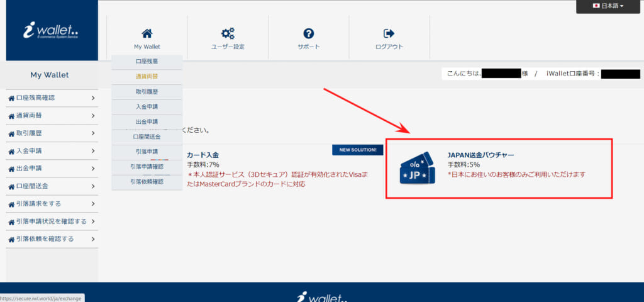Screen dimensions: 644x302
Task: Open 引落依頼を確認する in the left sidebar
Action: point(52,238)
